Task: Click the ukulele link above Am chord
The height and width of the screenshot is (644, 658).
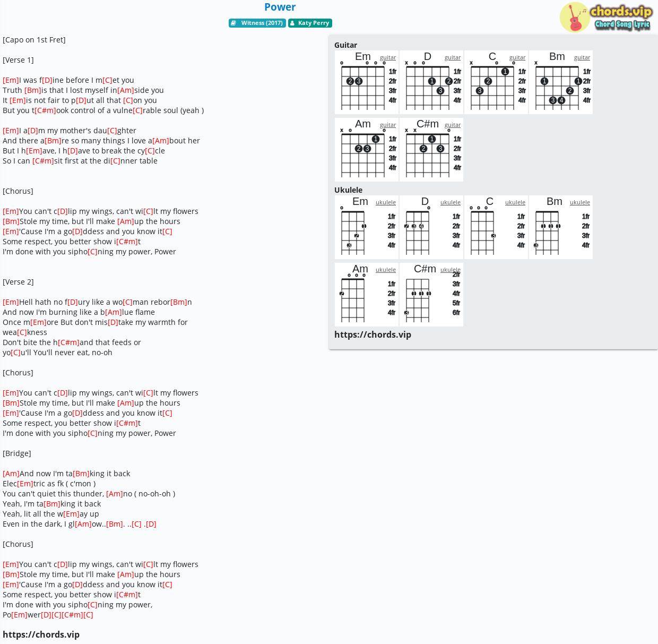Action: pos(386,270)
